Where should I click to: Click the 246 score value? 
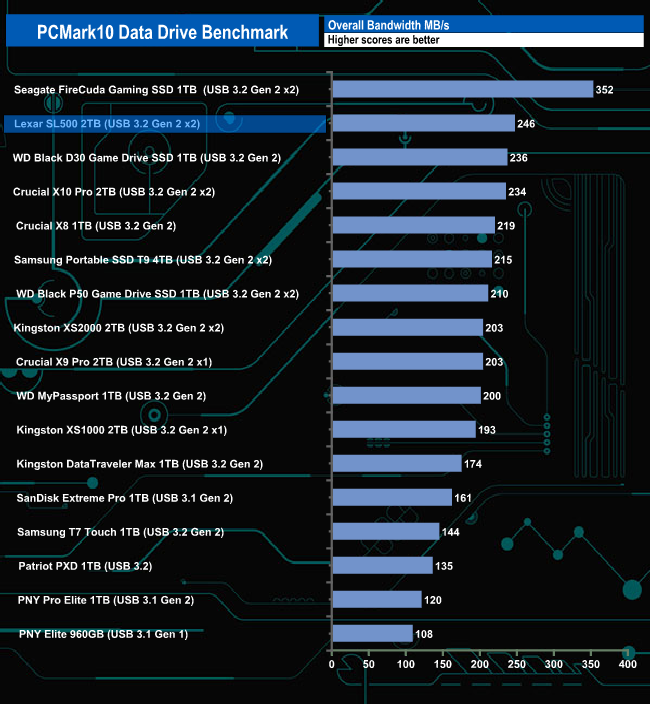coord(526,124)
